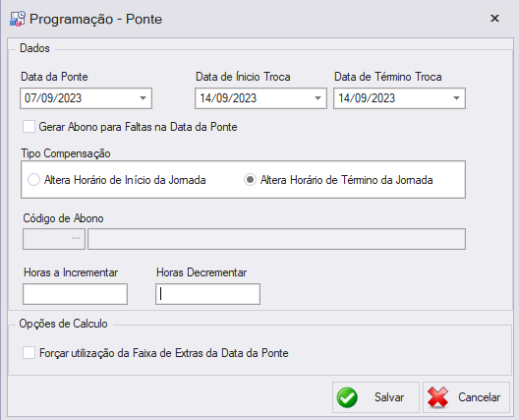Open the Código de Abono lookup ellipsis
This screenshot has width=519, height=420.
pos(76,238)
